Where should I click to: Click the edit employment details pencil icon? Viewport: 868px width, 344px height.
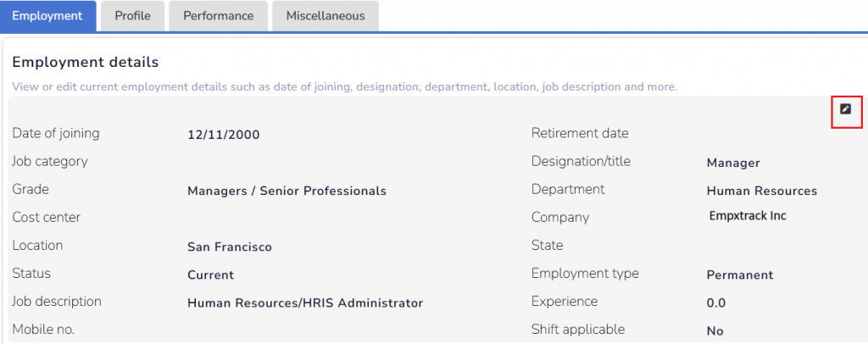(845, 109)
